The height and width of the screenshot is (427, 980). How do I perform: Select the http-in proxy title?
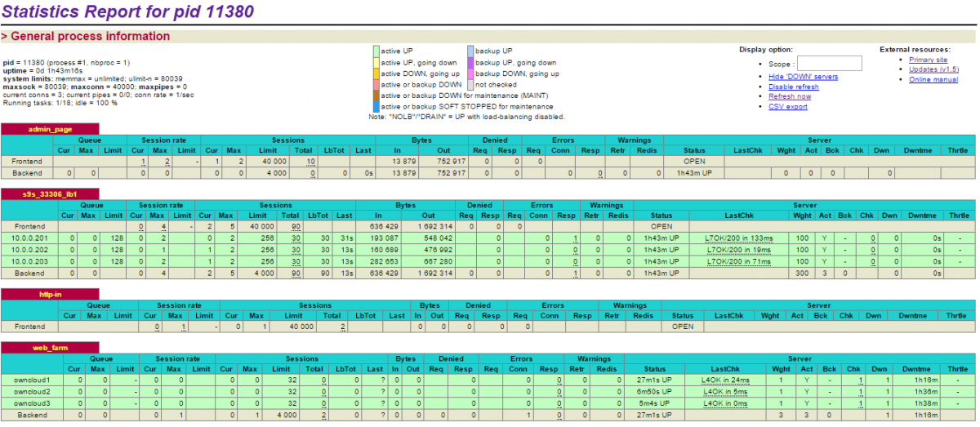[x=50, y=293]
